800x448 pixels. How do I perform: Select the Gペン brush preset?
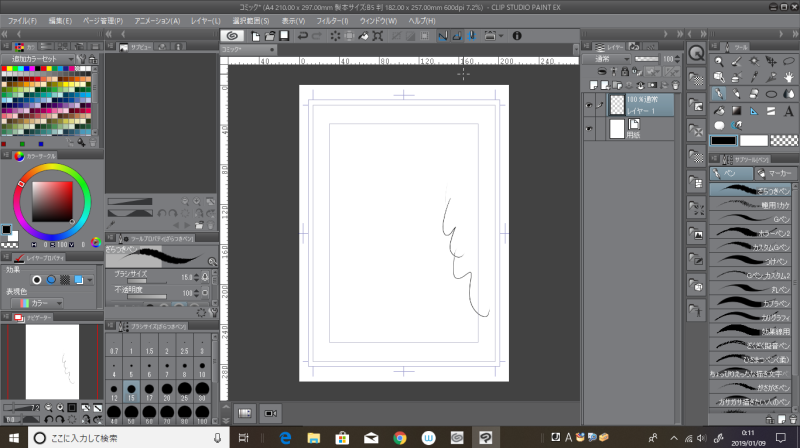point(753,217)
